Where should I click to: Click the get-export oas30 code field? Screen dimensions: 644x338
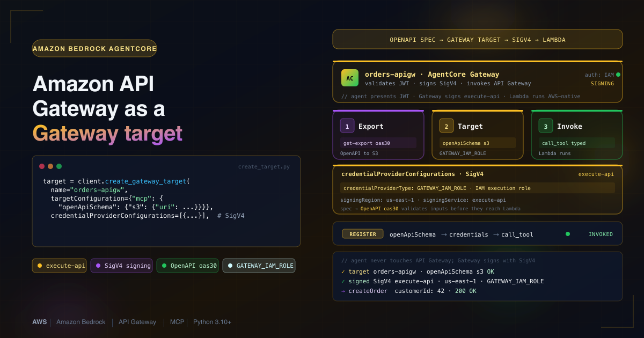pyautogui.click(x=378, y=143)
